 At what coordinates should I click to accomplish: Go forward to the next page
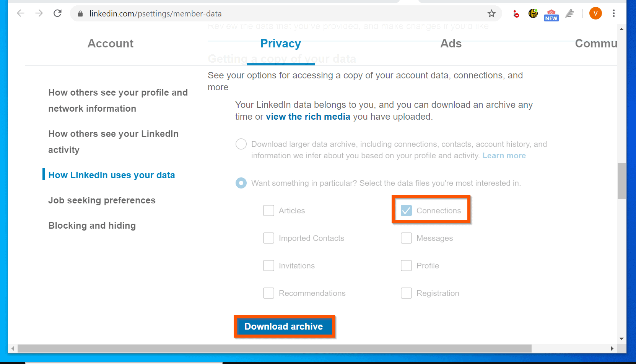pos(39,13)
